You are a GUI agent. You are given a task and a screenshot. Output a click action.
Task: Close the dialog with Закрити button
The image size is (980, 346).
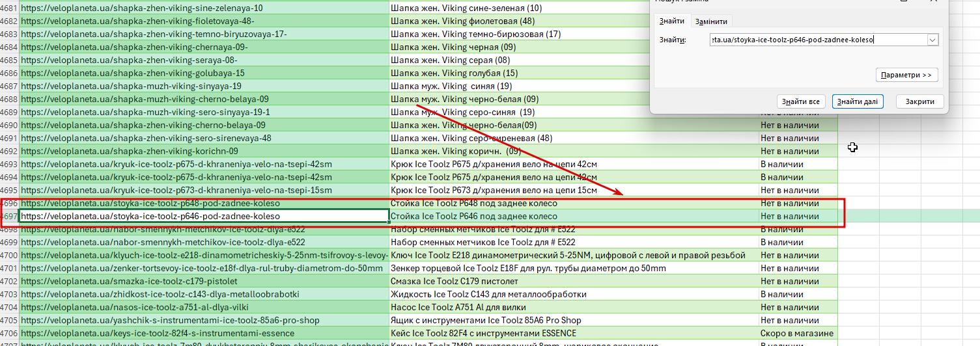919,101
